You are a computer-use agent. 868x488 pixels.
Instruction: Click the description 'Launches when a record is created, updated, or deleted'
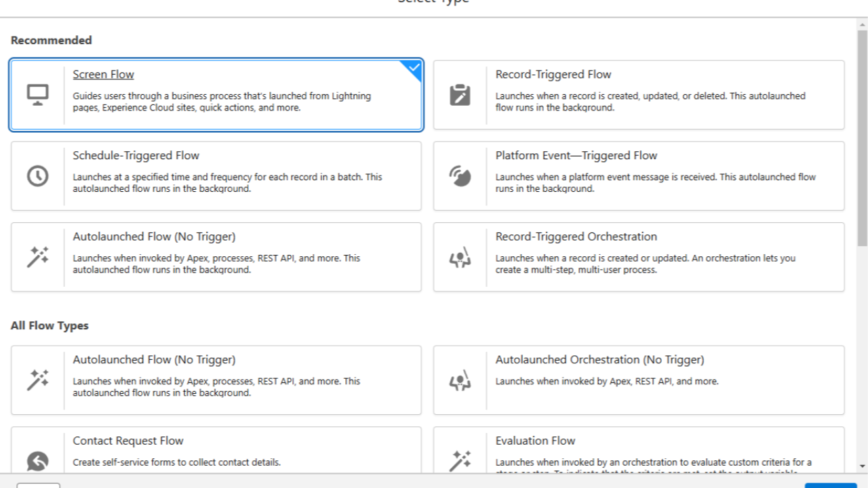tap(650, 102)
